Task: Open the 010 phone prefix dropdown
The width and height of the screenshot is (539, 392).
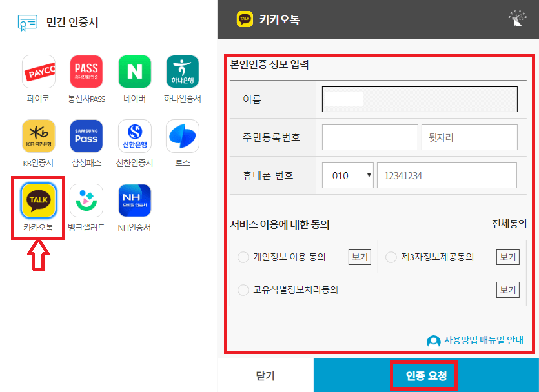Action: pos(347,175)
